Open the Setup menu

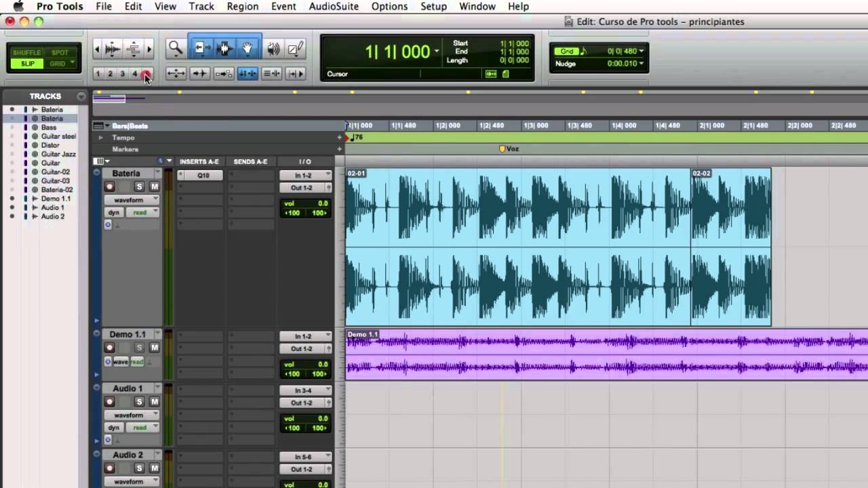433,7
